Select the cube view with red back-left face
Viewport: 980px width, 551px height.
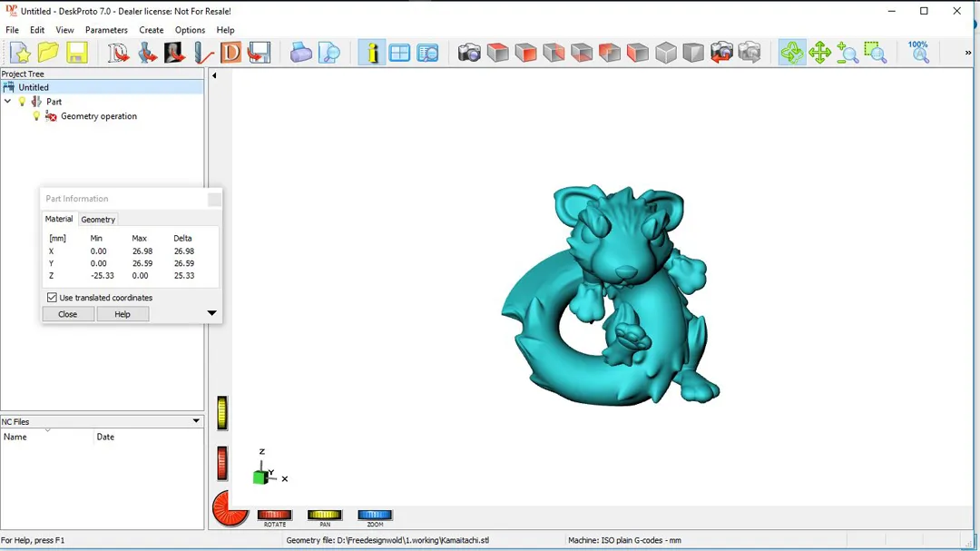click(x=610, y=54)
